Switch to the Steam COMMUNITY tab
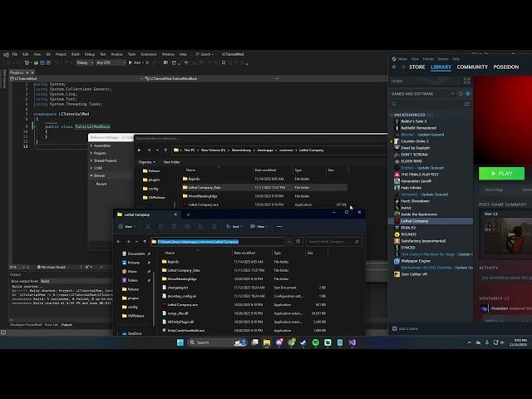Screen dimensions: 532x399 (472, 66)
